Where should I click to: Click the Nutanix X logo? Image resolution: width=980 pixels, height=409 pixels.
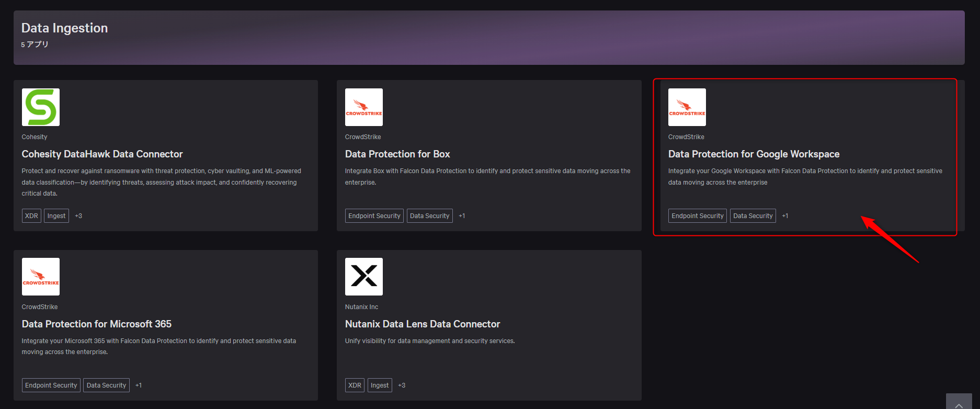click(364, 277)
